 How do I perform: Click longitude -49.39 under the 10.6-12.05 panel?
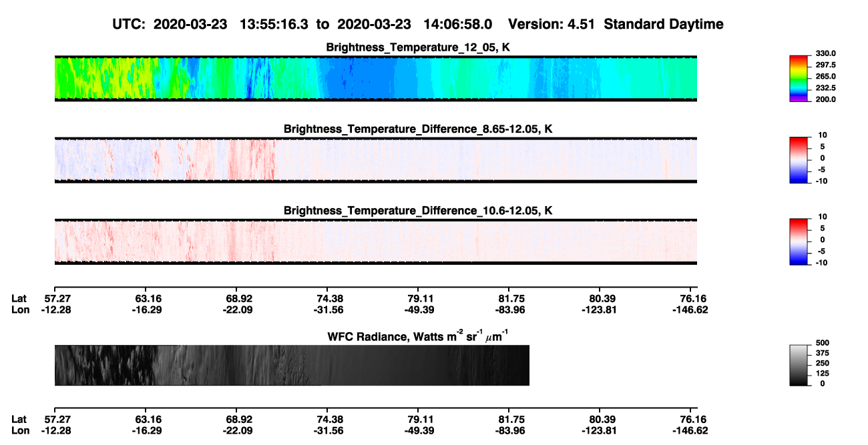420,310
